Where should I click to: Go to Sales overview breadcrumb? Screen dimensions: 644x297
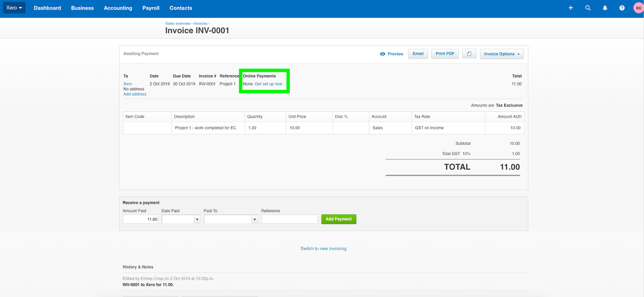178,23
